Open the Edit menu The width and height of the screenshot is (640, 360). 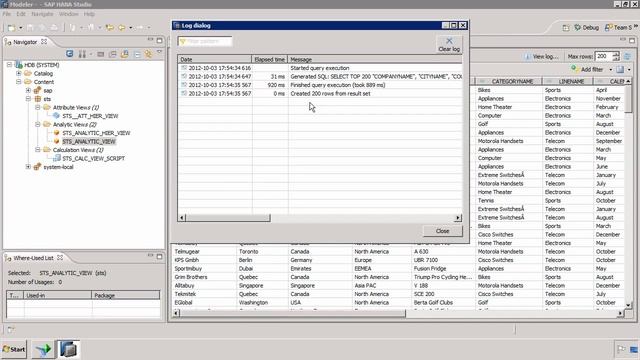coord(21,14)
